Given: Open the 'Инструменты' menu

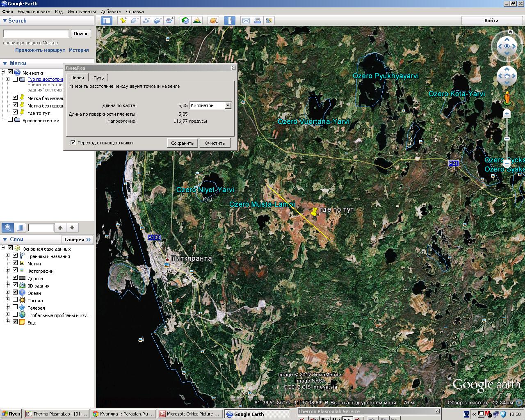Looking at the screenshot, I should (x=82, y=11).
